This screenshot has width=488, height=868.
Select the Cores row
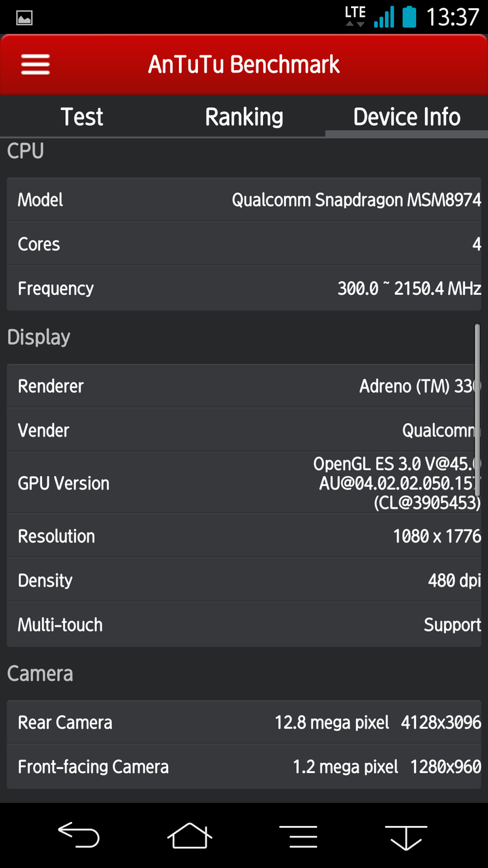[244, 244]
